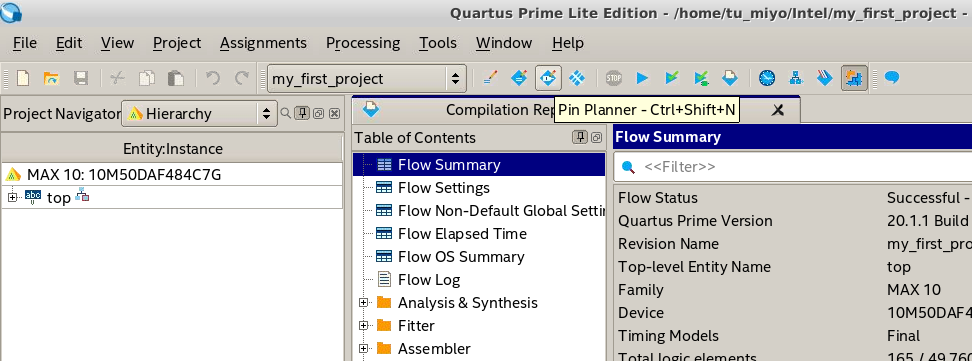Stop processing with the STOP icon

click(614, 78)
